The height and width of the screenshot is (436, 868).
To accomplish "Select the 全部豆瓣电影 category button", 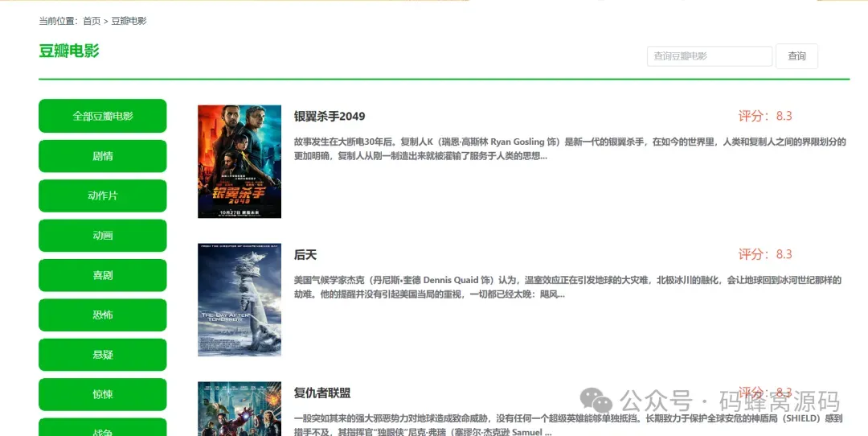I will [102, 116].
